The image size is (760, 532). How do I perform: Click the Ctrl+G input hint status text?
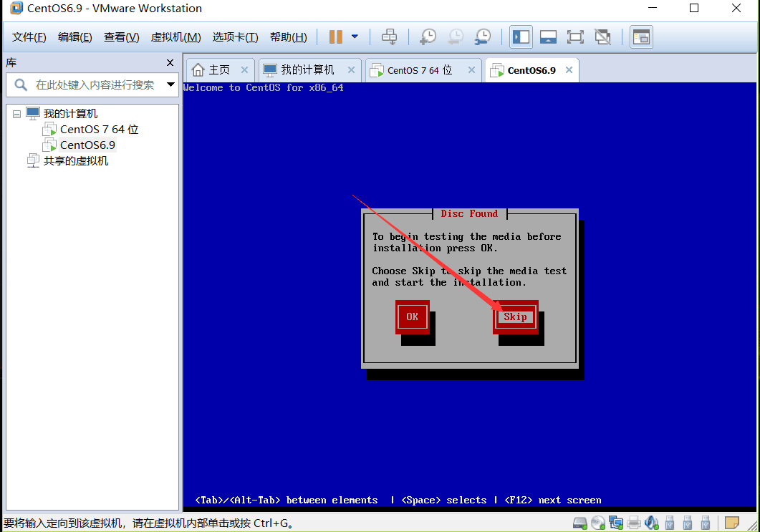[148, 523]
